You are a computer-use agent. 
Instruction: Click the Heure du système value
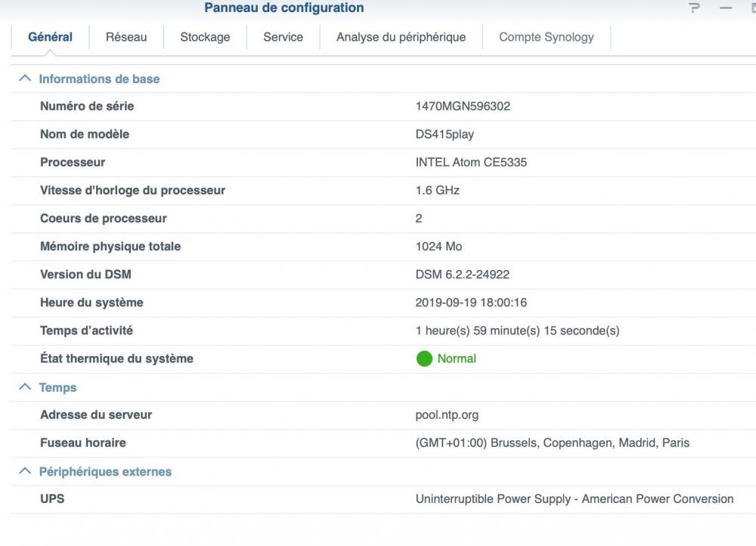tap(471, 302)
